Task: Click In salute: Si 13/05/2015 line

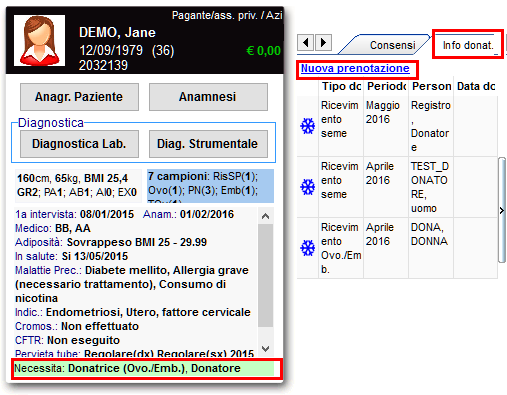Action: click(x=71, y=256)
